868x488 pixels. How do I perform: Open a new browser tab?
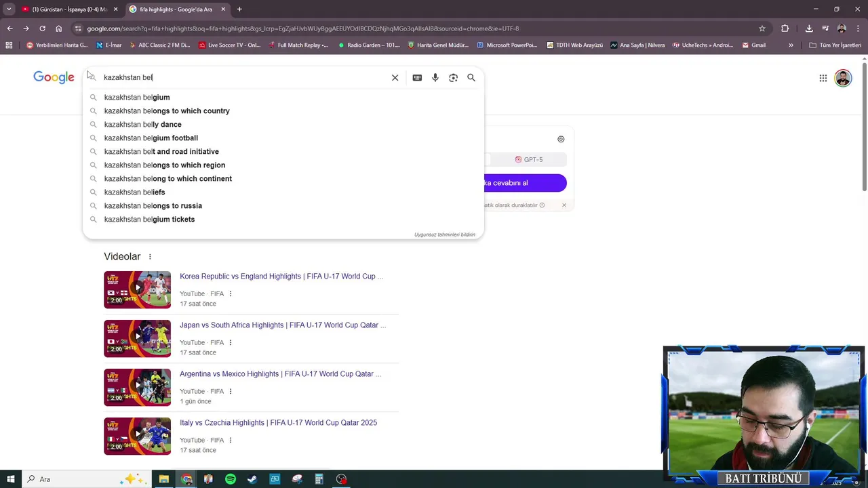(x=239, y=9)
